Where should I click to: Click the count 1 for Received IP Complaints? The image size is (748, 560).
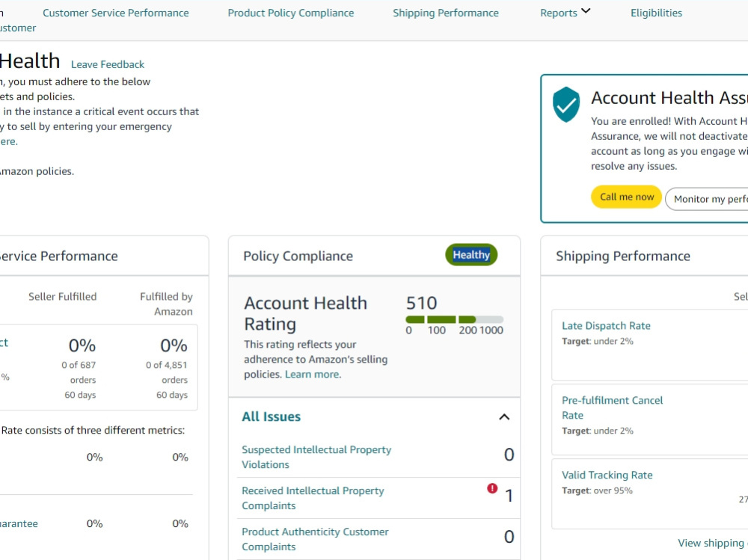pyautogui.click(x=509, y=496)
